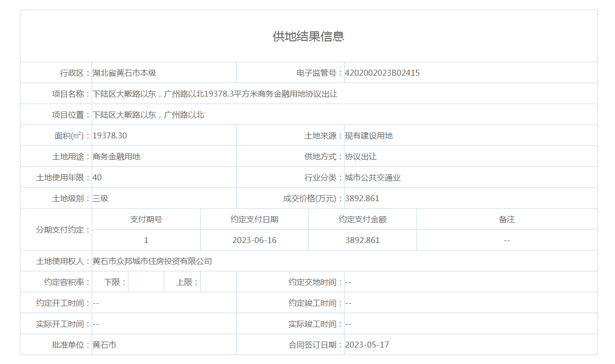Viewport: 615px width, 364px height.
Task: Click the land grade value 三级
Action: pos(101,198)
